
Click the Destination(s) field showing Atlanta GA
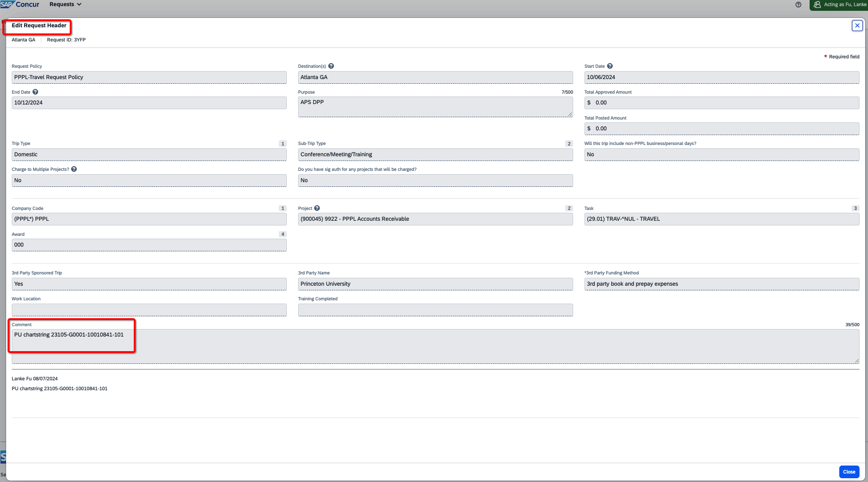(435, 77)
